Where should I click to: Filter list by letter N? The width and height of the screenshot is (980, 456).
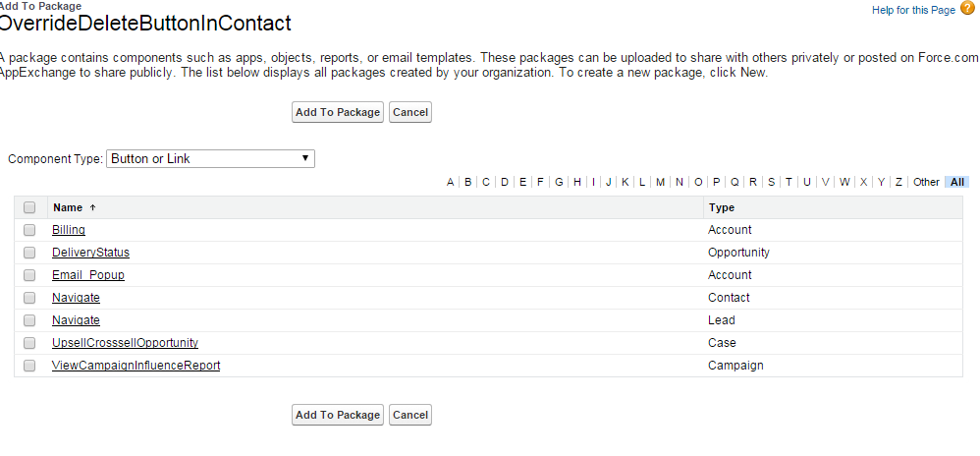point(680,182)
